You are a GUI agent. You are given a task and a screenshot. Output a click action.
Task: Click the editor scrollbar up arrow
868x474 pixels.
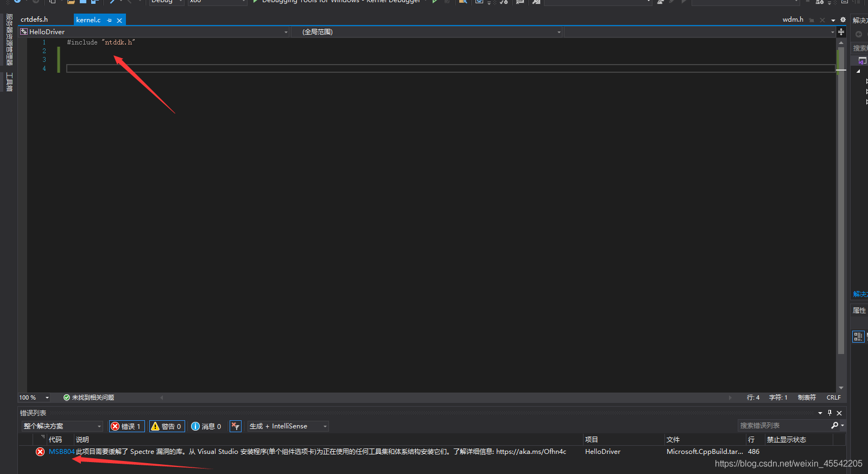[841, 42]
